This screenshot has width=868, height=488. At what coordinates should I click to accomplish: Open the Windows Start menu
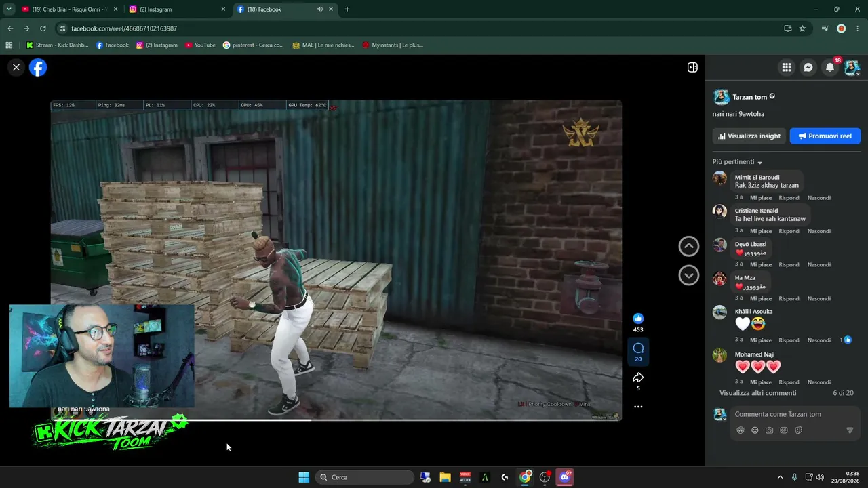[x=304, y=477]
